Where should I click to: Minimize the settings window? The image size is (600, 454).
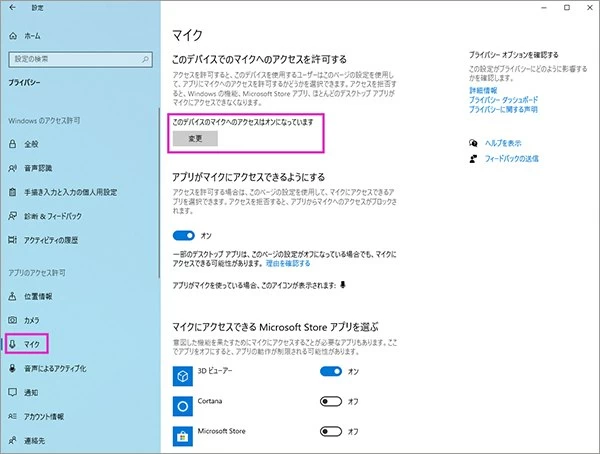(544, 8)
